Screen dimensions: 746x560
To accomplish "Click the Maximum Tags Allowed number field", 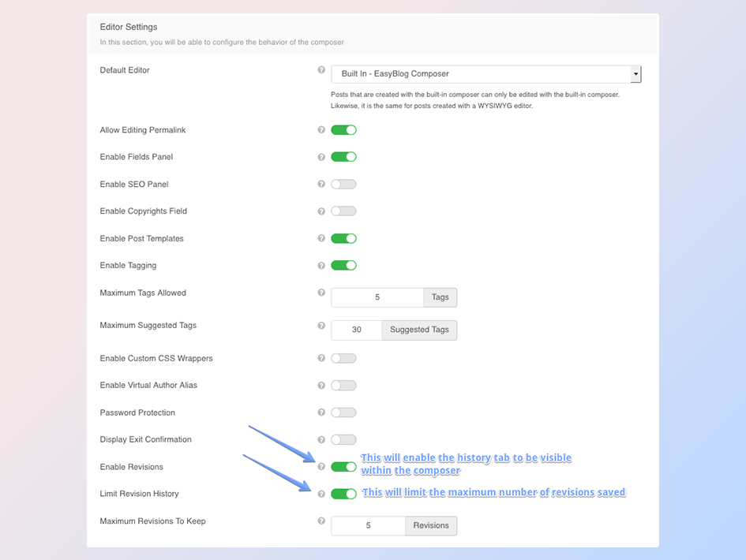I will coord(377,297).
